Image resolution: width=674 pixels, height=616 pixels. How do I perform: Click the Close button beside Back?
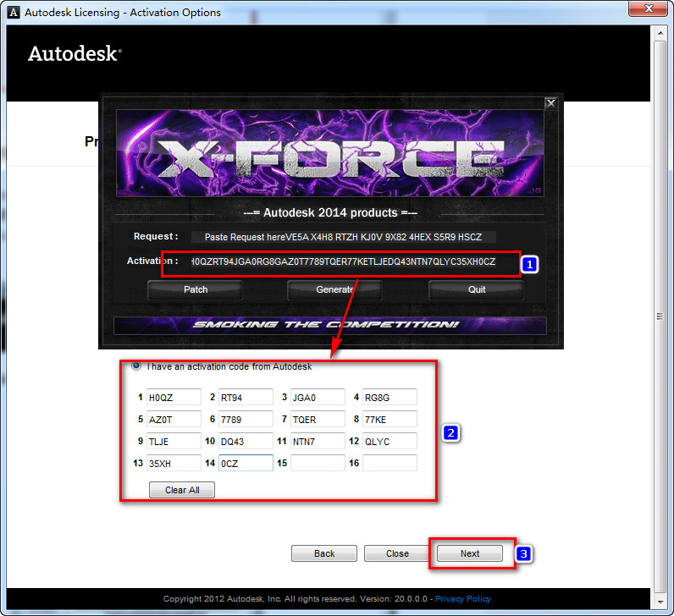pyautogui.click(x=397, y=553)
